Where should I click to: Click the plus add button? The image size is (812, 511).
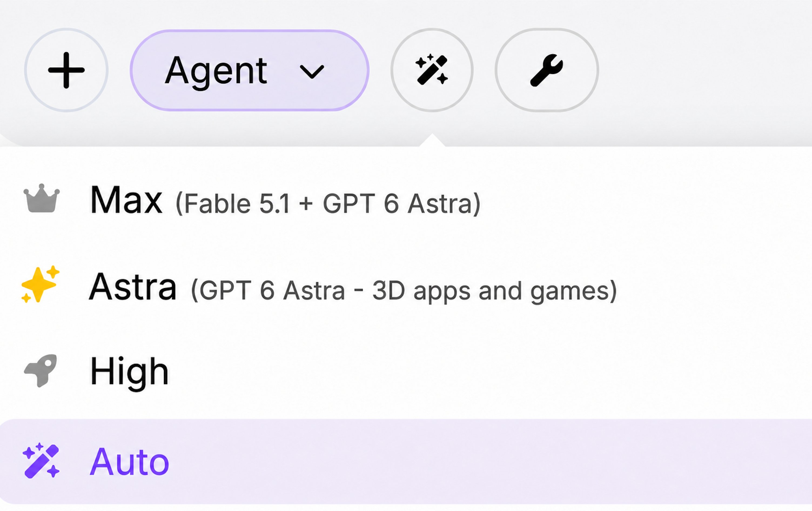[66, 70]
